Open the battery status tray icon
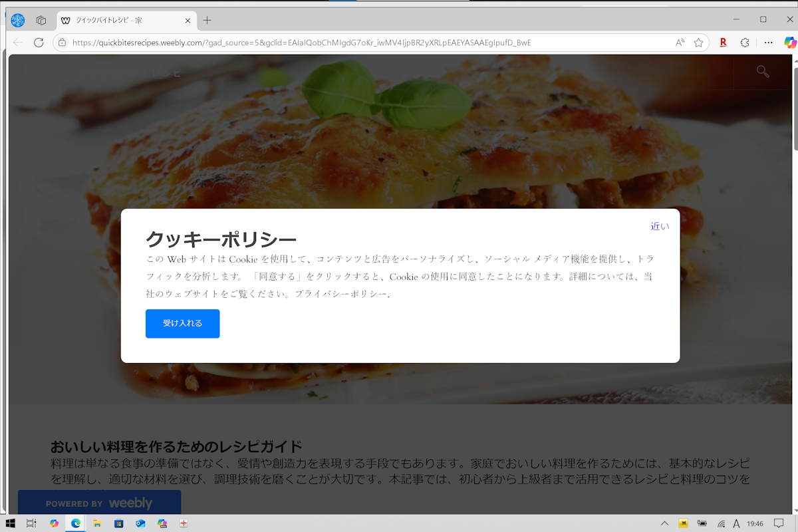The image size is (798, 532). click(702, 523)
